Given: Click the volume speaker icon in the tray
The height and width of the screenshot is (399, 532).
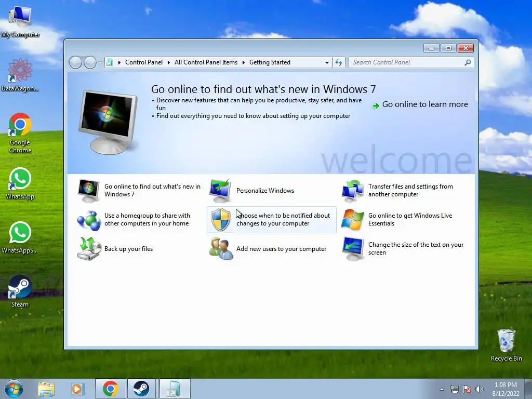Looking at the screenshot, I should click(480, 389).
